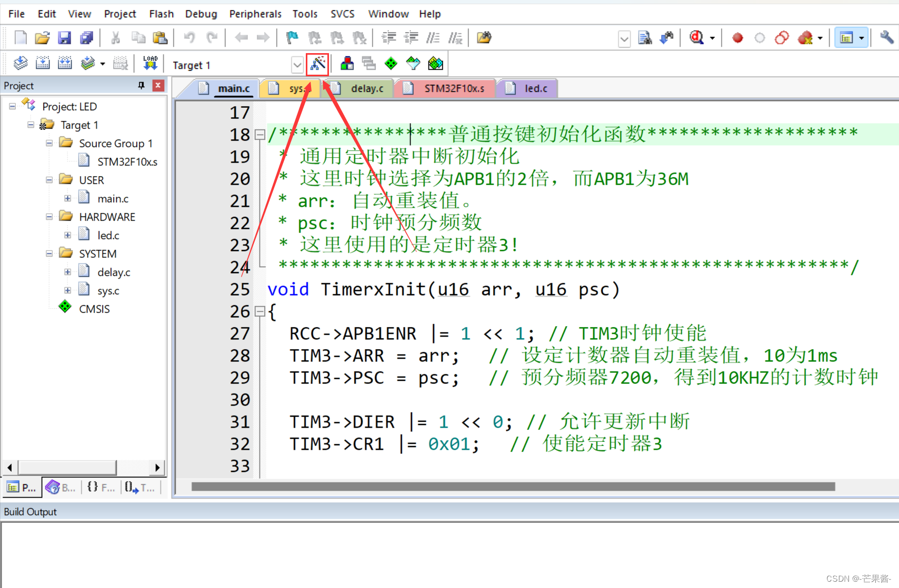Open the Peripherals menu

255,14
